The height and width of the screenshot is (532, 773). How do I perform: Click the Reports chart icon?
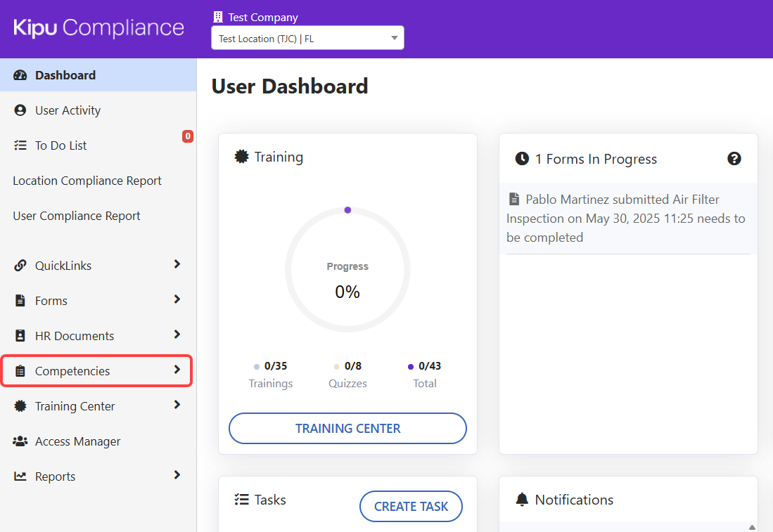coord(20,476)
